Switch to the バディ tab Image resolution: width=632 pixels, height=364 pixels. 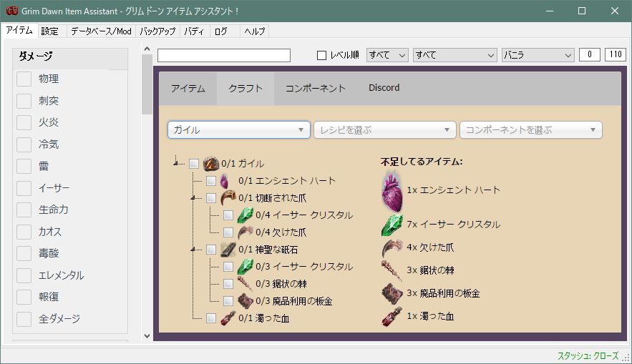tap(194, 31)
